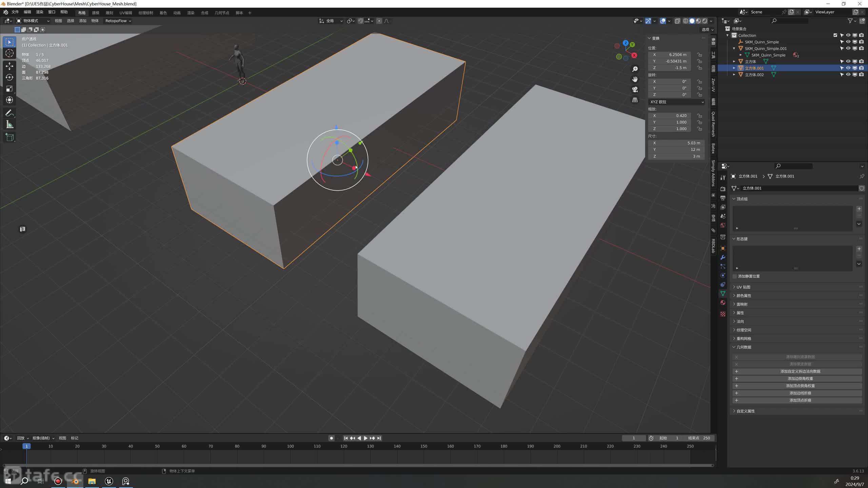Select the 3D Cursor tool
868x488 pixels.
[x=9, y=53]
